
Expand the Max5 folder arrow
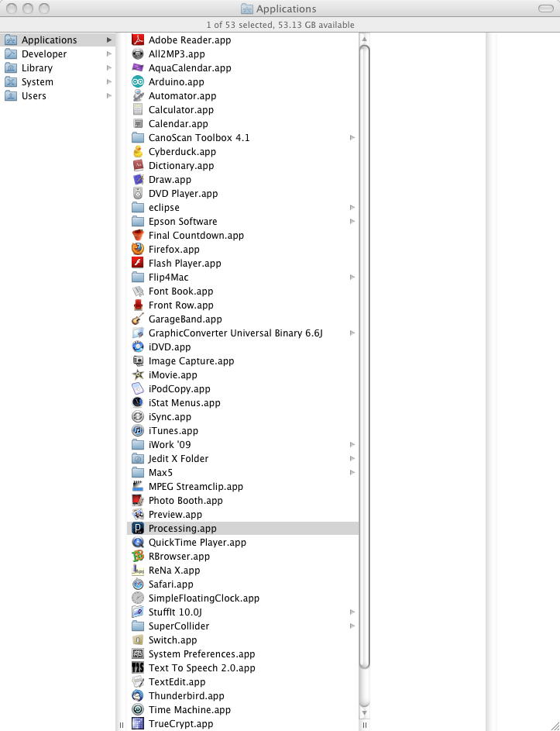352,472
